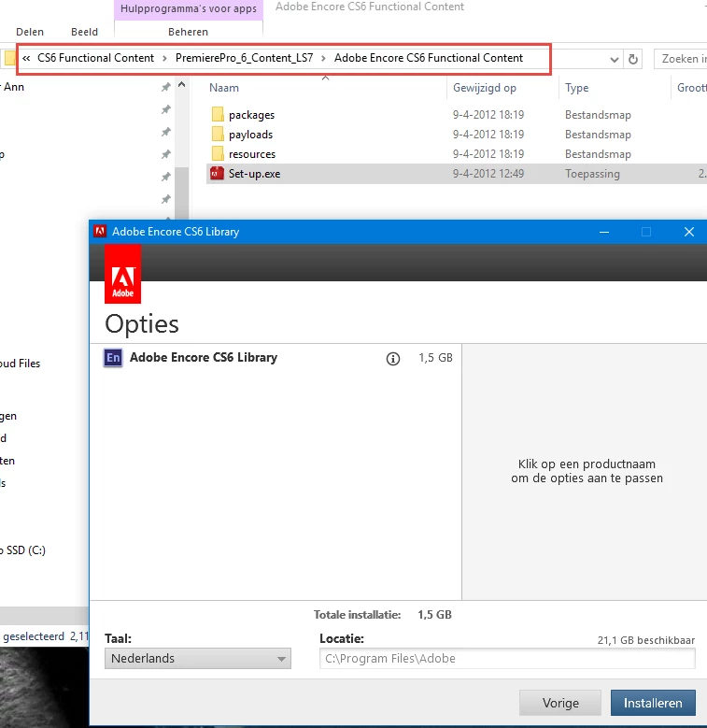The width and height of the screenshot is (707, 728).
Task: Click the Ann item in Explorer sidebar
Action: point(13,87)
